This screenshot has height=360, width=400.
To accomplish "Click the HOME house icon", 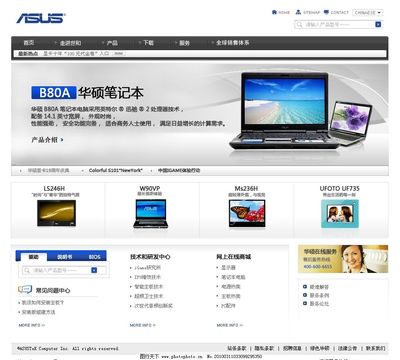I will point(274,12).
